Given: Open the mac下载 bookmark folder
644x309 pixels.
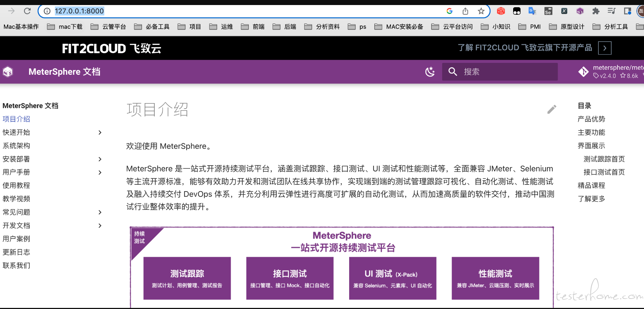Looking at the screenshot, I should (65, 27).
